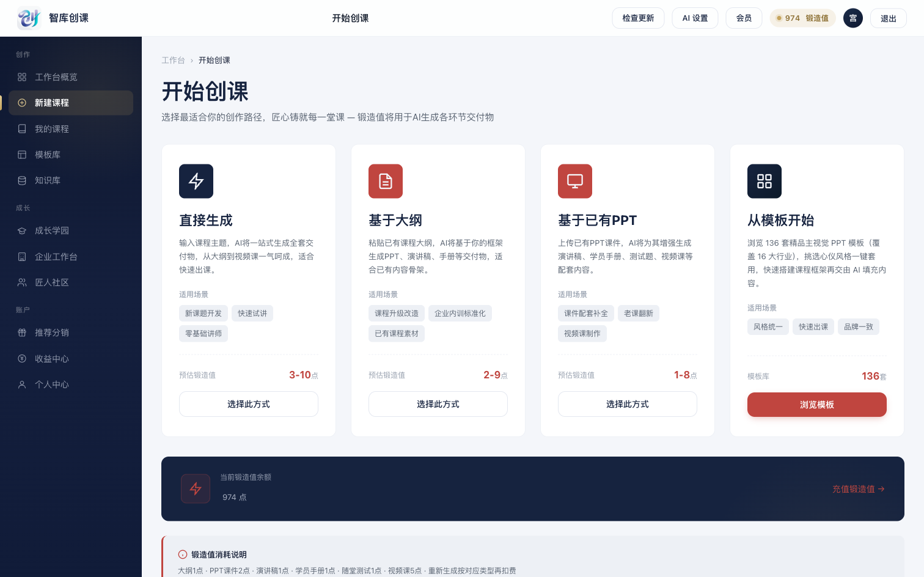Viewport: 924px width, 577px height.
Task: Click 退出 to log out
Action: pos(889,18)
